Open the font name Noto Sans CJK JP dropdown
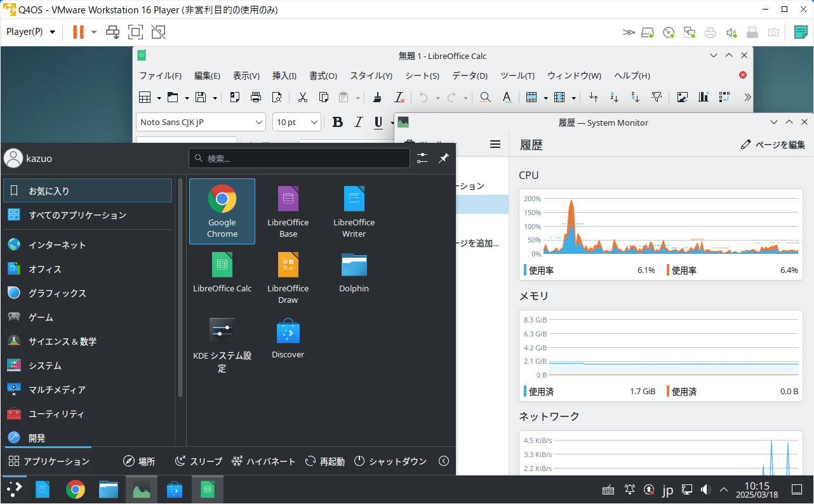Screen dimensions: 814x504 [259, 123]
